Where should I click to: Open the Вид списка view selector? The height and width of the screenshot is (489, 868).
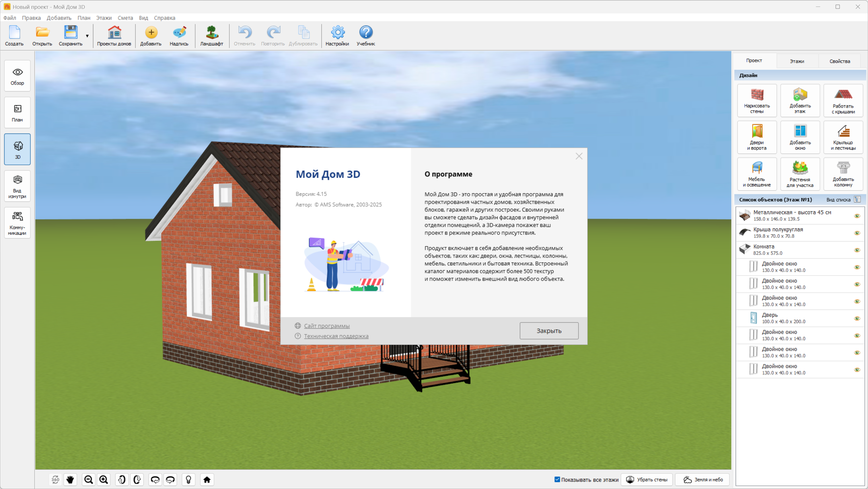(x=857, y=199)
